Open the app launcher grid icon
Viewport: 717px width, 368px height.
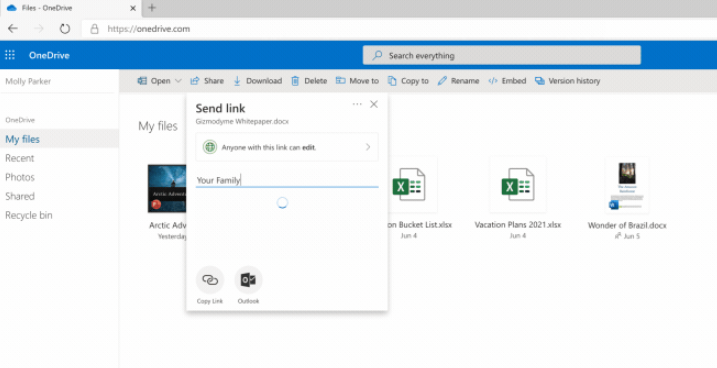[10, 55]
